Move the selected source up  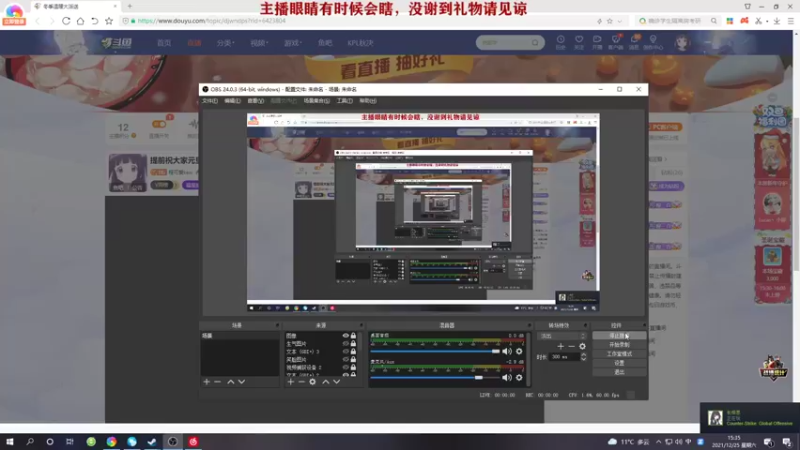click(326, 382)
